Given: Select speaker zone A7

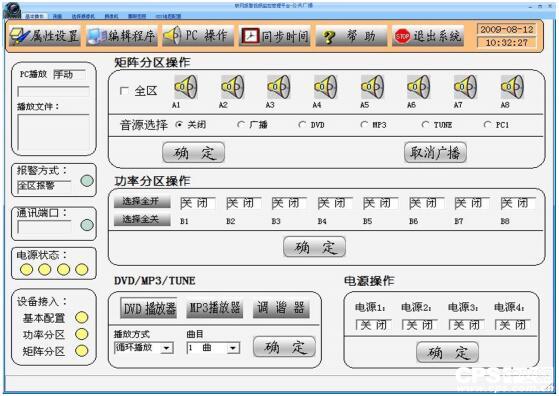Looking at the screenshot, I should pos(465,87).
